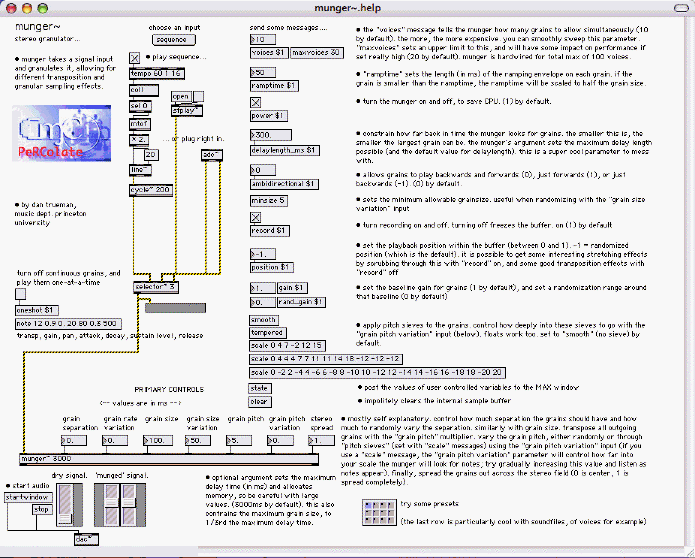Screen dimensions: 695x558
Task: Select the 'line~' object box
Action: (x=140, y=170)
